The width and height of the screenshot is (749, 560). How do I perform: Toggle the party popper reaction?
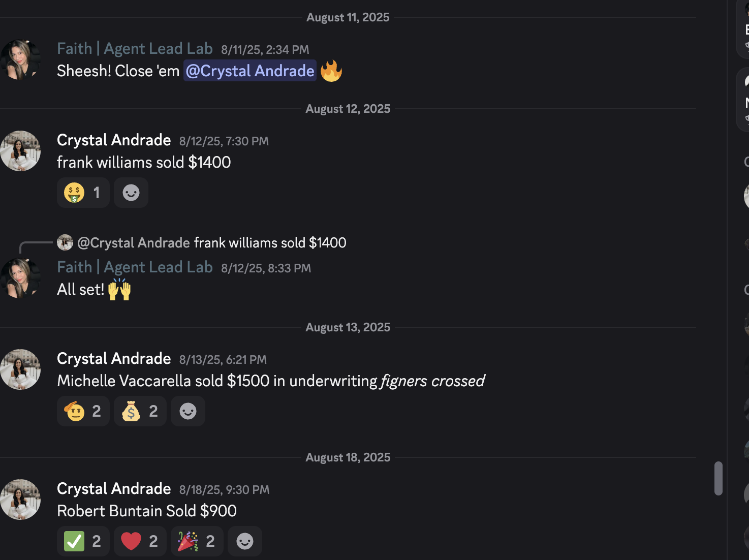coord(197,541)
